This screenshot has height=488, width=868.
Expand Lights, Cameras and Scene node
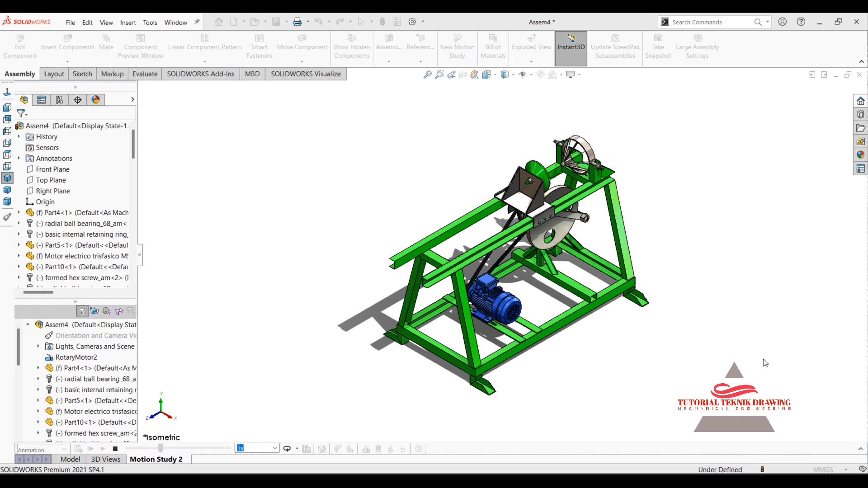click(38, 346)
